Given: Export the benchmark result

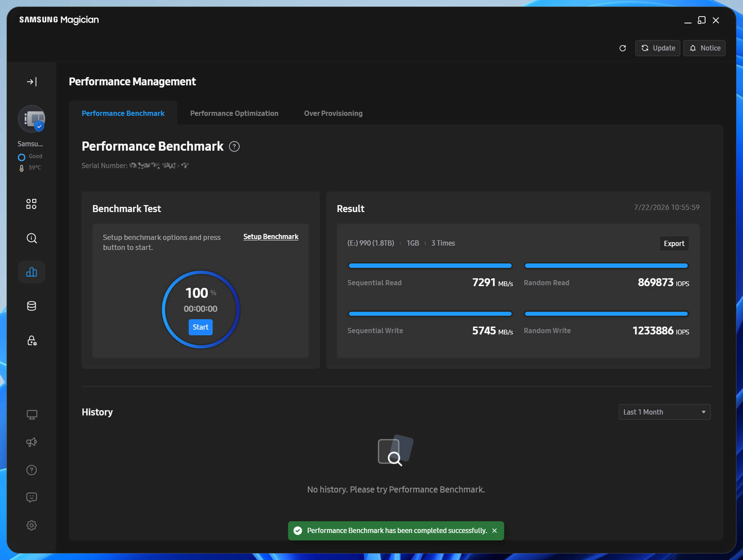Looking at the screenshot, I should point(674,243).
